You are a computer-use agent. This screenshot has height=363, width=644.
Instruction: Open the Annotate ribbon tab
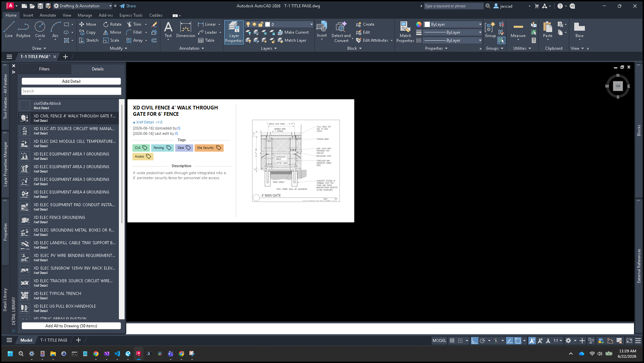(x=48, y=15)
